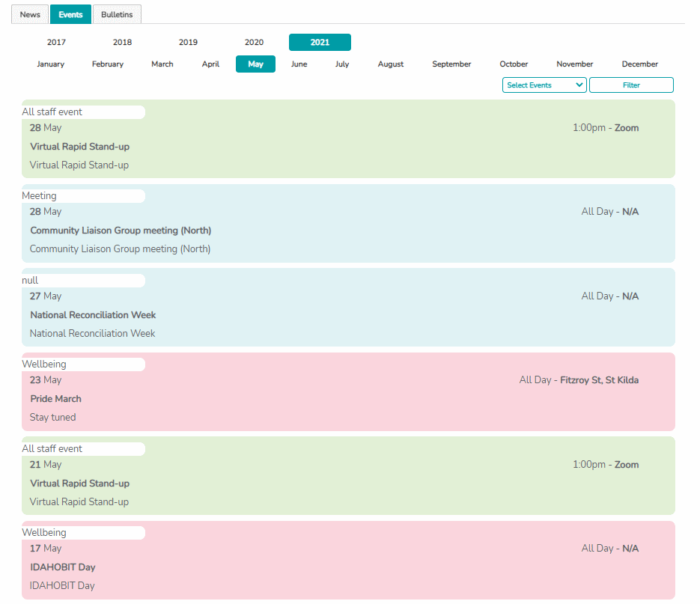Choose year 2017

tap(56, 43)
